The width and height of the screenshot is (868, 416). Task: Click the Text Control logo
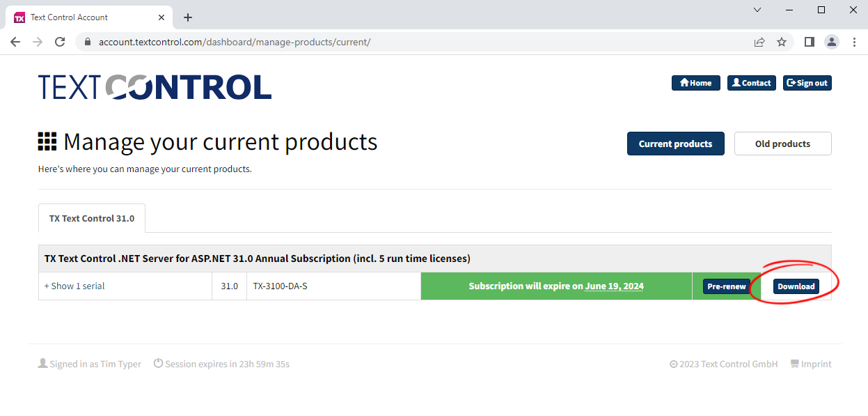tap(155, 87)
